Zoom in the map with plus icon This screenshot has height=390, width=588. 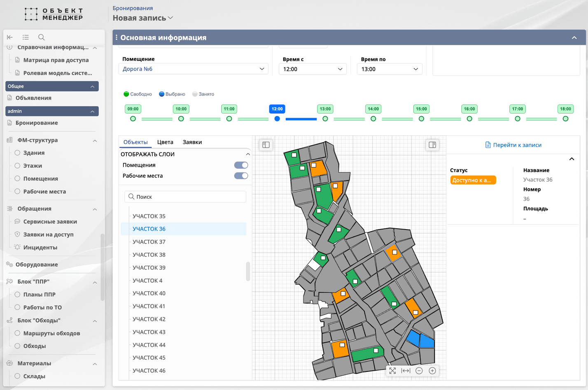432,371
